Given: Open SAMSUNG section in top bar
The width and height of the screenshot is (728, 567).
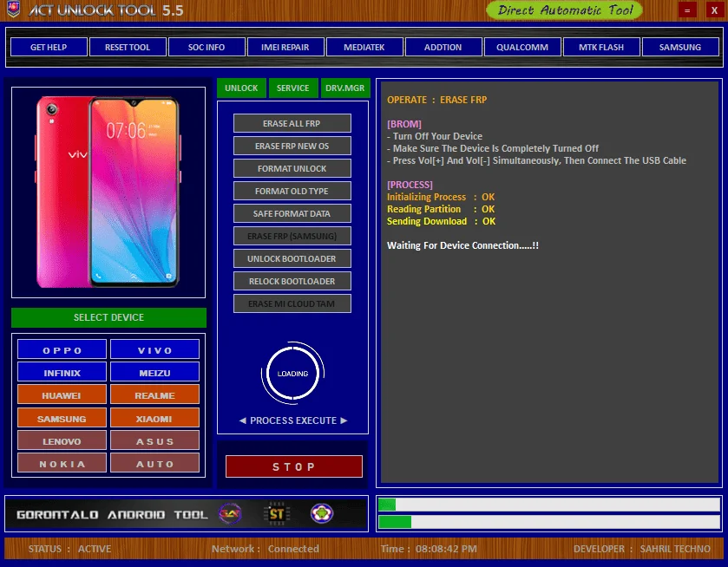Looking at the screenshot, I should 680,47.
